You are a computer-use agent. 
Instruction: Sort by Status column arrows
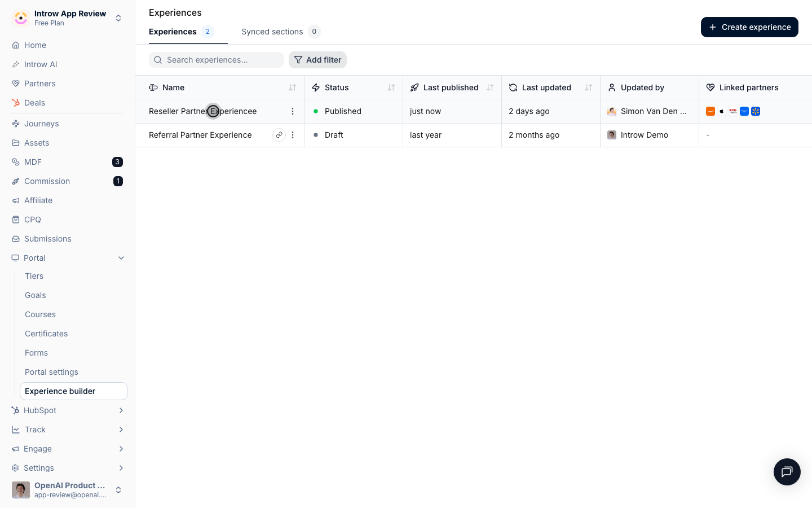pos(391,87)
